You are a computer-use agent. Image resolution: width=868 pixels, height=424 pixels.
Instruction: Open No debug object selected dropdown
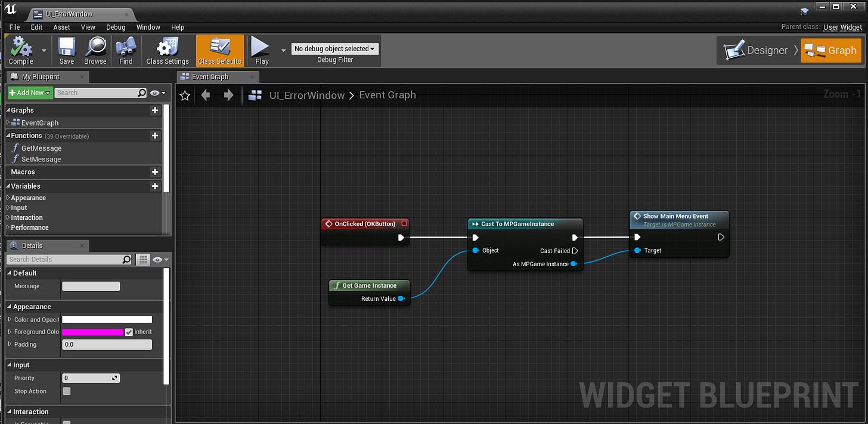tap(335, 49)
